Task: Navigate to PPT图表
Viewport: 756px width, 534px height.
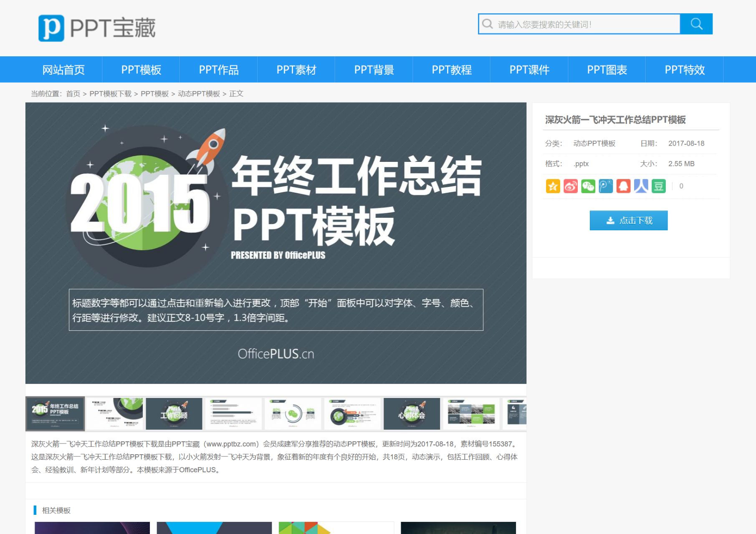Action: click(607, 70)
